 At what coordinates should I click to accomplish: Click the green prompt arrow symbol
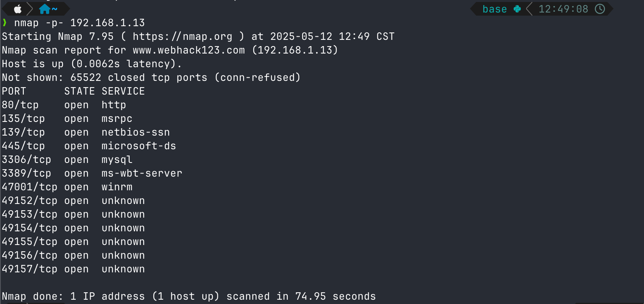pyautogui.click(x=4, y=23)
